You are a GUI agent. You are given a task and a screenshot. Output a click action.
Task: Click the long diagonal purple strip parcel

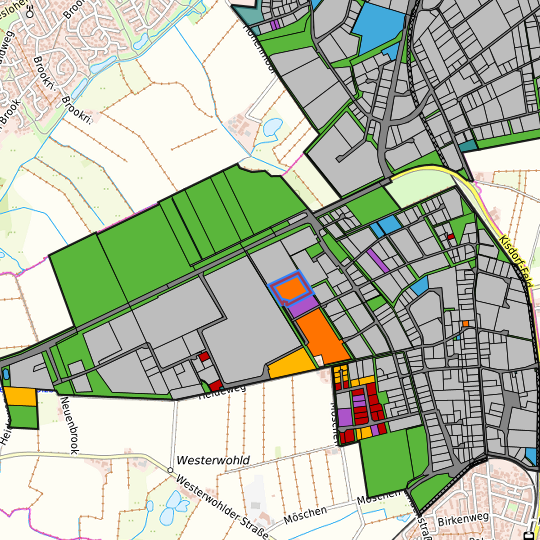[x=378, y=260]
